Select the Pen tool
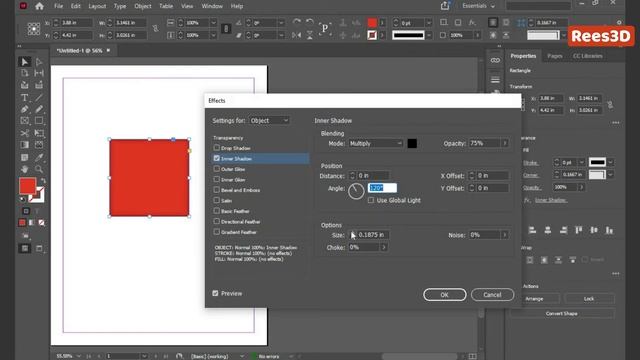The height and width of the screenshot is (360, 640). (24, 109)
